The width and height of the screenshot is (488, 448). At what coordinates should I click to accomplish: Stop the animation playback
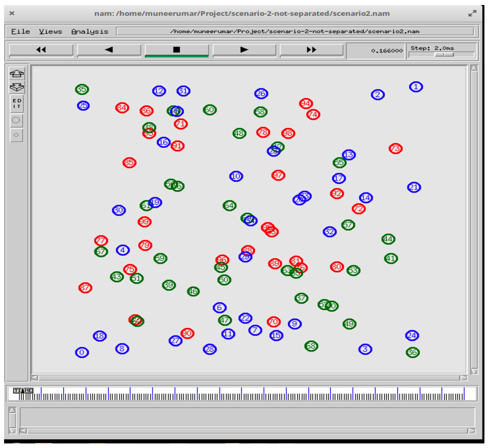(177, 50)
